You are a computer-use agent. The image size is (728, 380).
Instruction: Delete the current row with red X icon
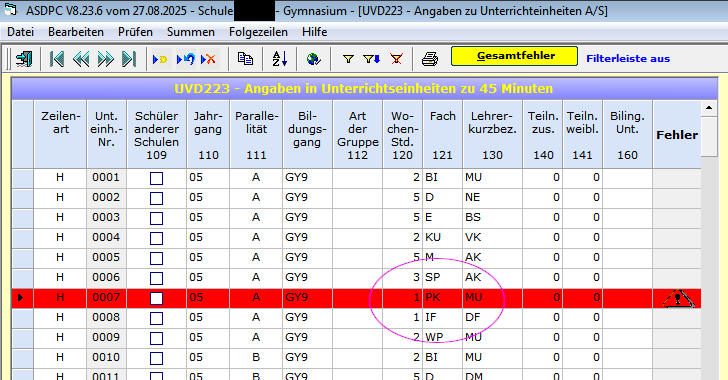pos(208,59)
